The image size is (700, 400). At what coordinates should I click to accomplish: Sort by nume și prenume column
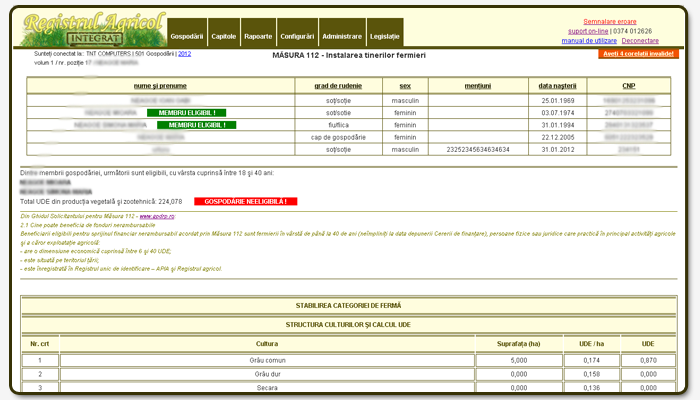[160, 86]
